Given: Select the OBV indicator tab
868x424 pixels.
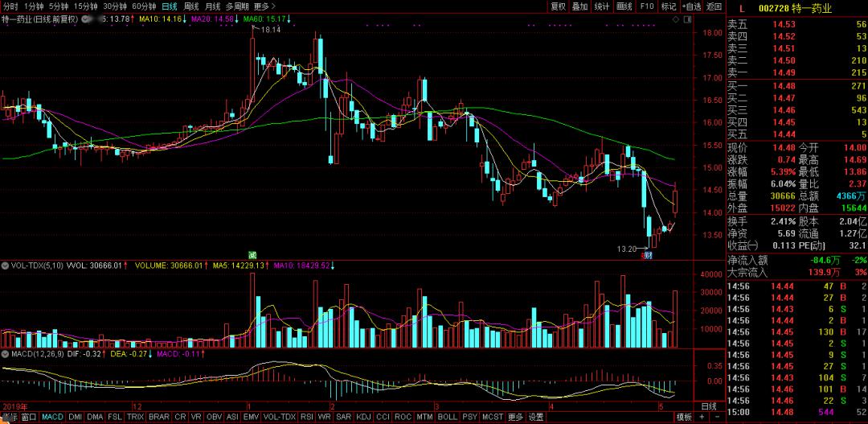Looking at the screenshot, I should (x=214, y=417).
